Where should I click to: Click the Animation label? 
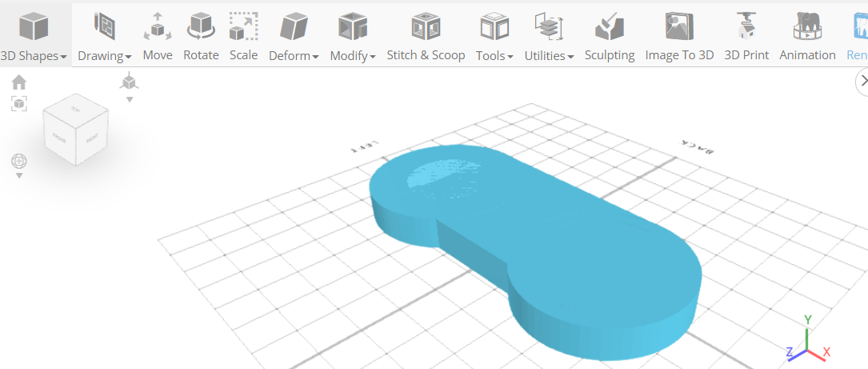tap(808, 55)
